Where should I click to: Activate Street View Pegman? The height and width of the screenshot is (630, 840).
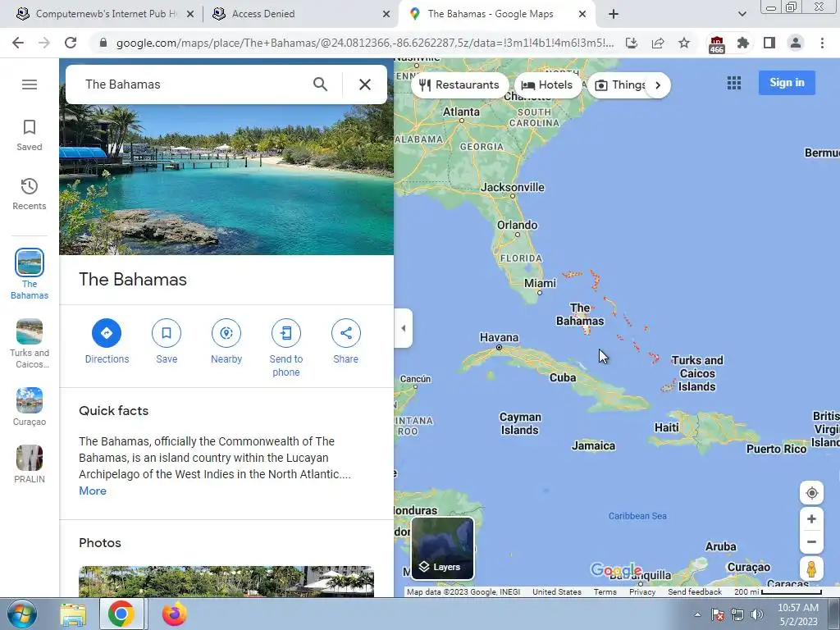pos(811,568)
